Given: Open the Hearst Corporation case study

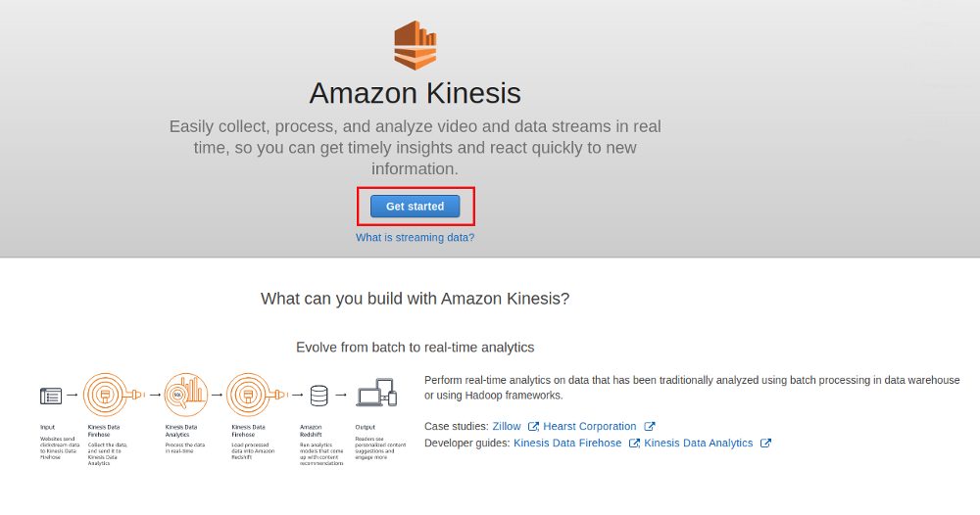Looking at the screenshot, I should (589, 426).
